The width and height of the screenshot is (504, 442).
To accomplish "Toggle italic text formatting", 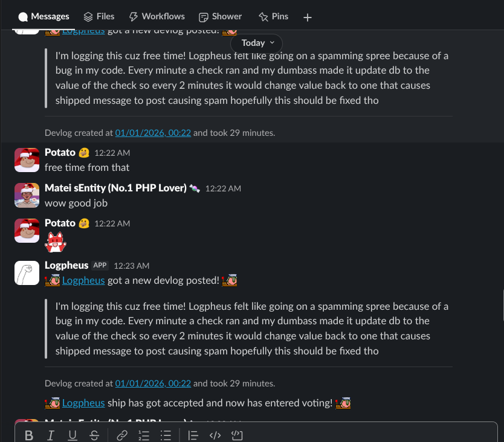I will 51,435.
